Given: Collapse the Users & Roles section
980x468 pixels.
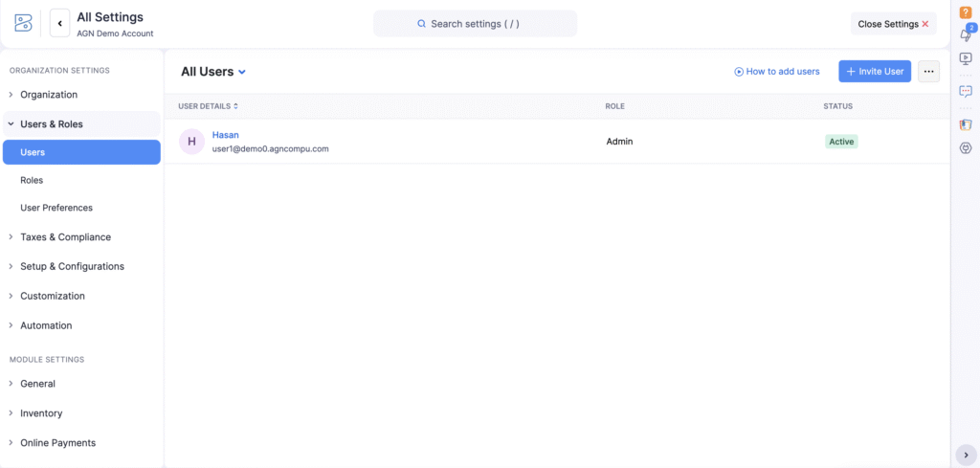Looking at the screenshot, I should click(81, 124).
